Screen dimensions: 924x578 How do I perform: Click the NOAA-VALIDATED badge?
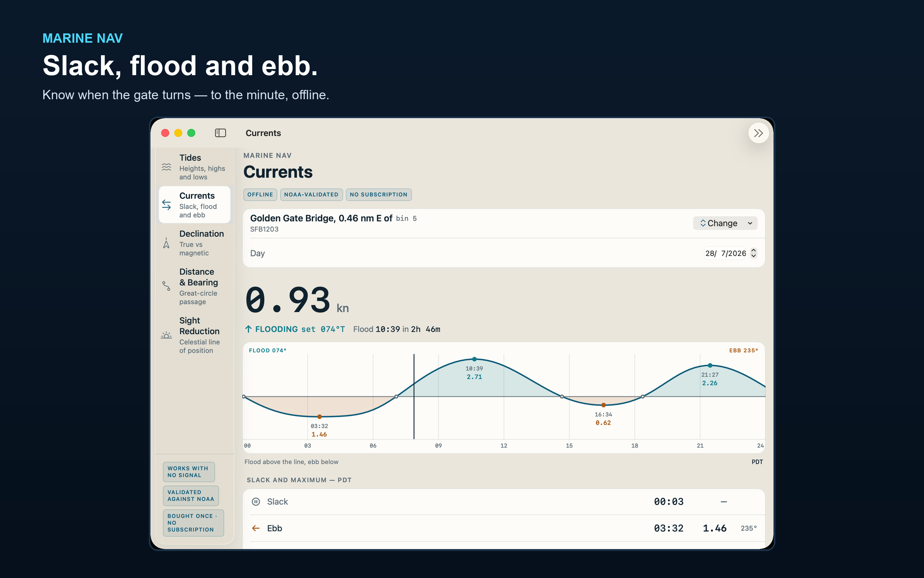pyautogui.click(x=311, y=195)
